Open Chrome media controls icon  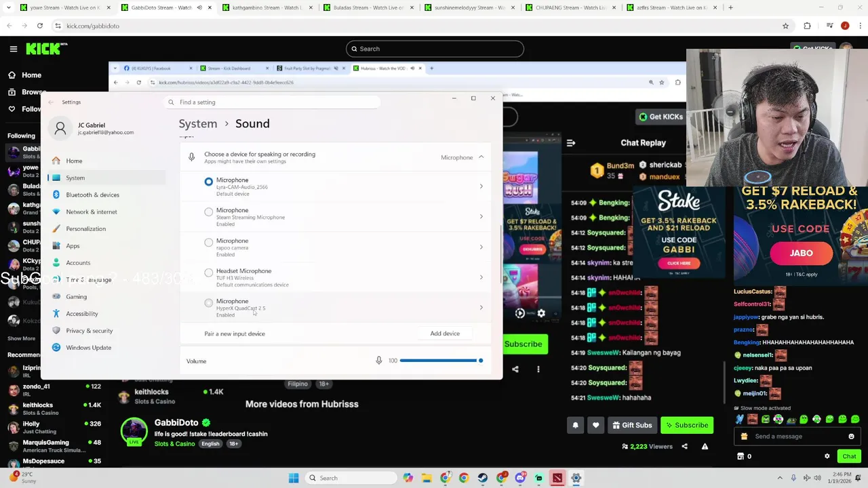tap(829, 26)
